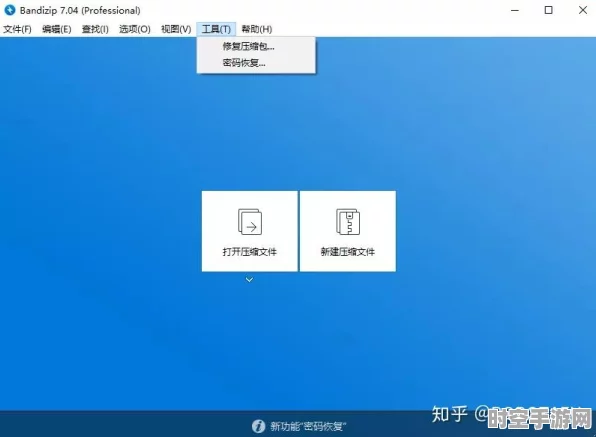
Task: Open the 选项(O) menu
Action: click(135, 29)
